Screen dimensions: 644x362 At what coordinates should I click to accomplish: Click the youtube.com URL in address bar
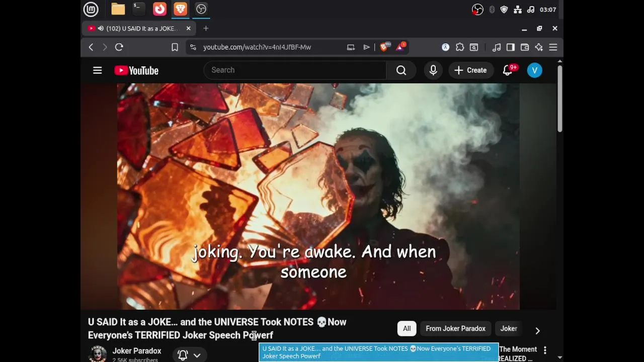click(x=257, y=47)
